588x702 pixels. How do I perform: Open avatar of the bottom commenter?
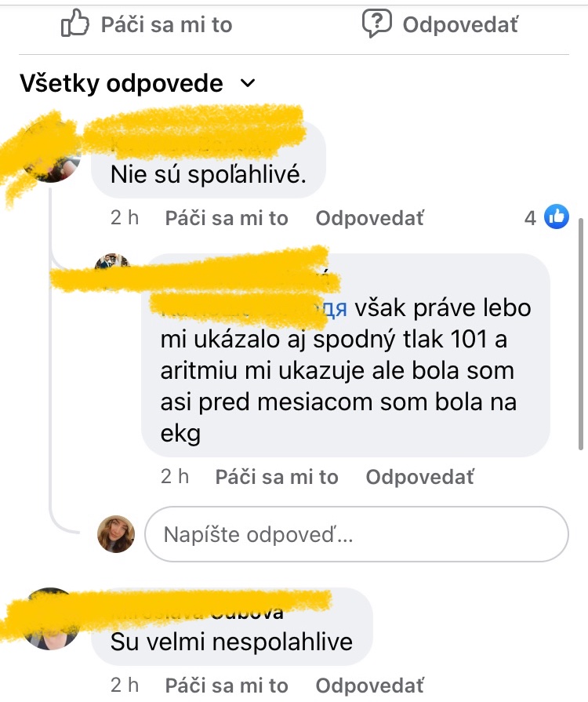(50, 619)
